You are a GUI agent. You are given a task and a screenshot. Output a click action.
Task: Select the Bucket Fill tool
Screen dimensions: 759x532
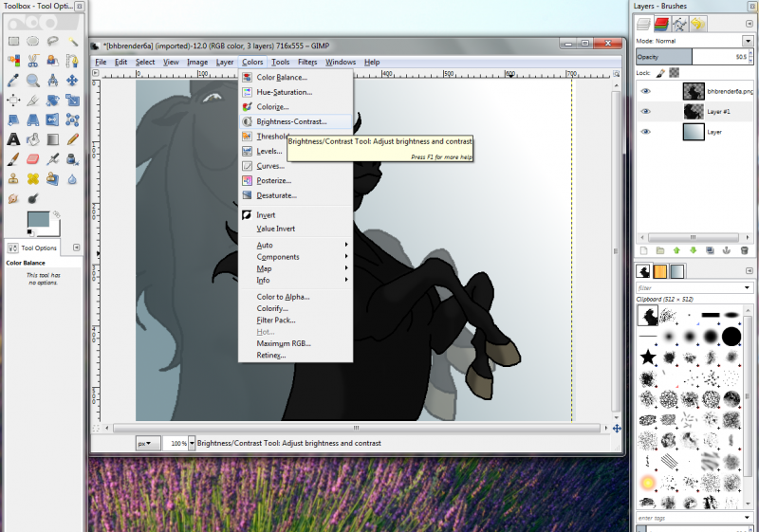tap(33, 139)
